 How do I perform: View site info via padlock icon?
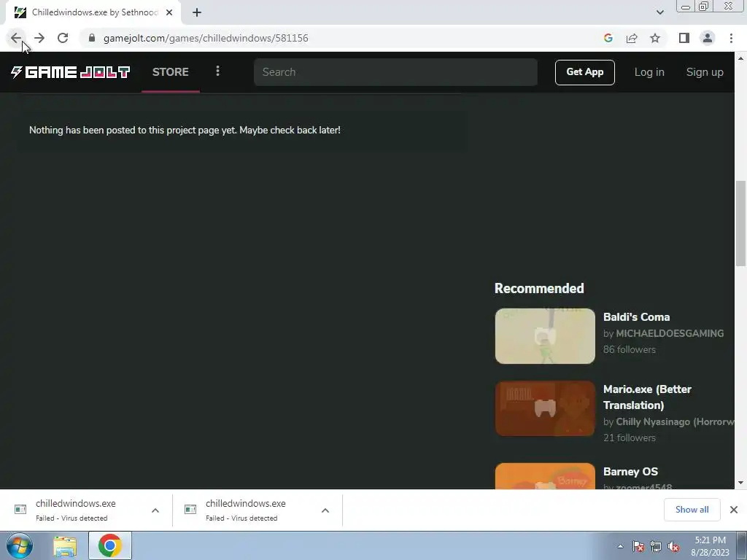pos(92,38)
